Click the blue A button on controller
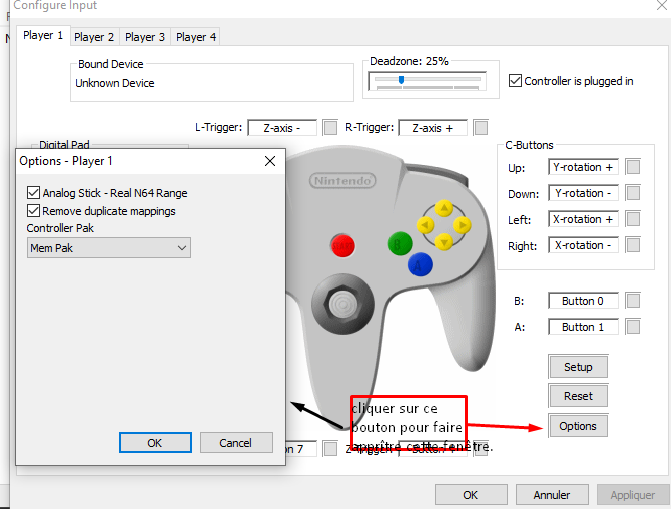 click(x=420, y=265)
